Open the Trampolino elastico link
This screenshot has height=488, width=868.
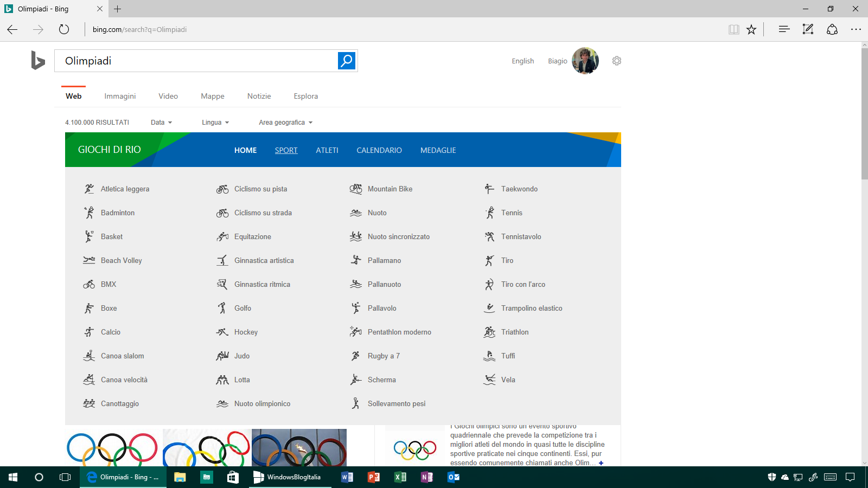coord(532,308)
